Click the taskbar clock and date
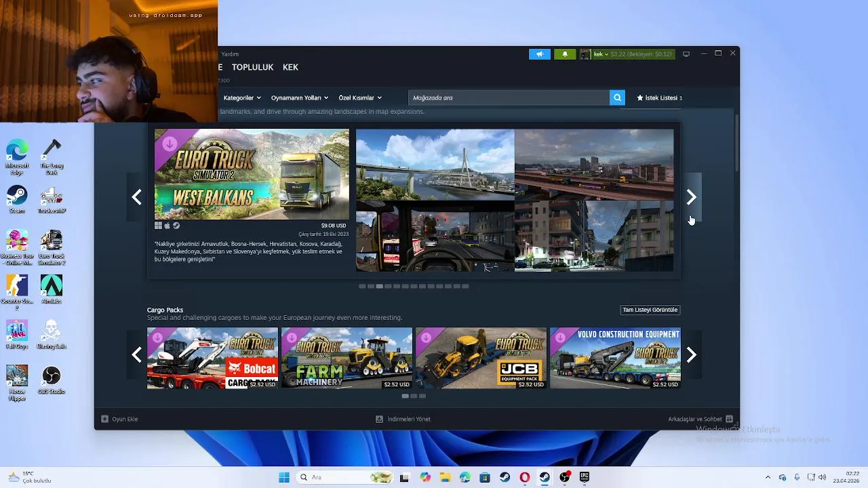868x488 pixels. (x=847, y=477)
